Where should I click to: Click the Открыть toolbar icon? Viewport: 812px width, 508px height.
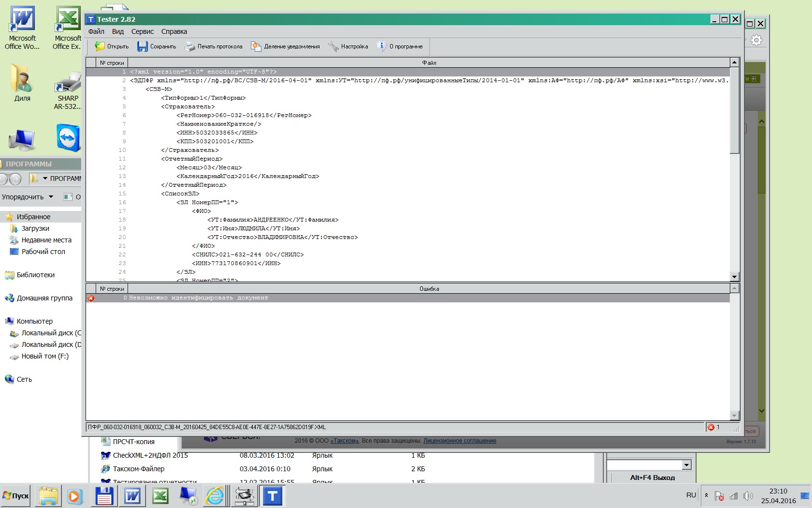(100, 46)
